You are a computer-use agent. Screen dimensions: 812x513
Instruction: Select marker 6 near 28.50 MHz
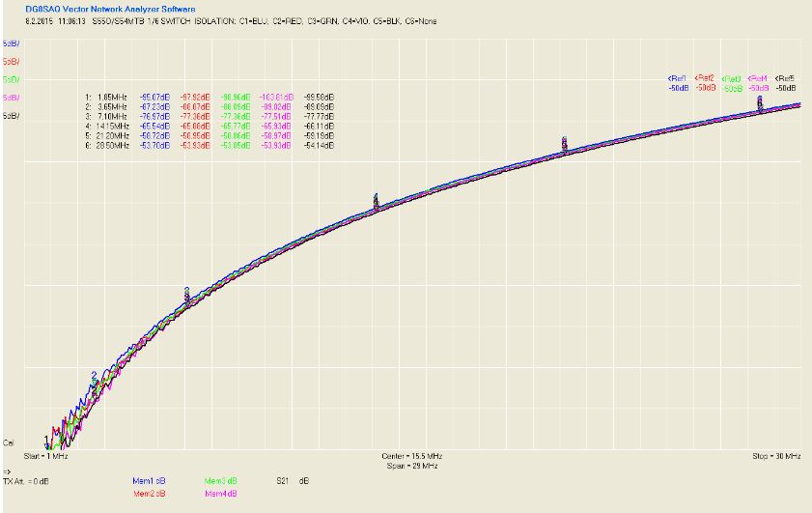point(760,101)
